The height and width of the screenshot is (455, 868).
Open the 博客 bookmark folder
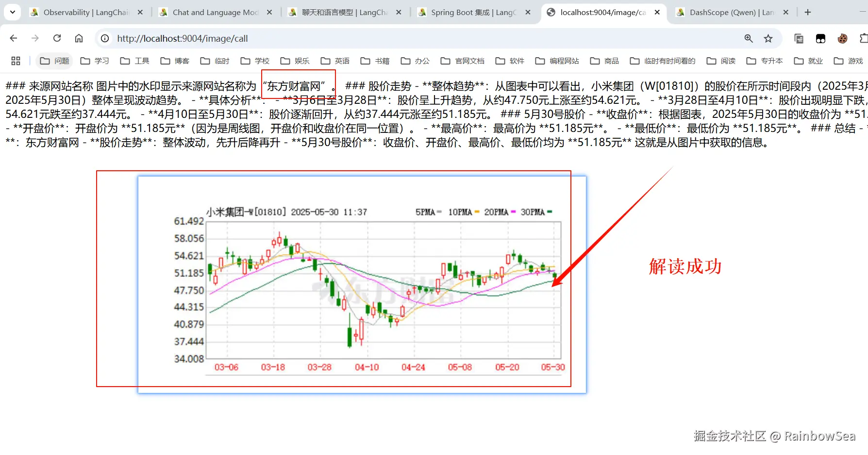pos(175,61)
